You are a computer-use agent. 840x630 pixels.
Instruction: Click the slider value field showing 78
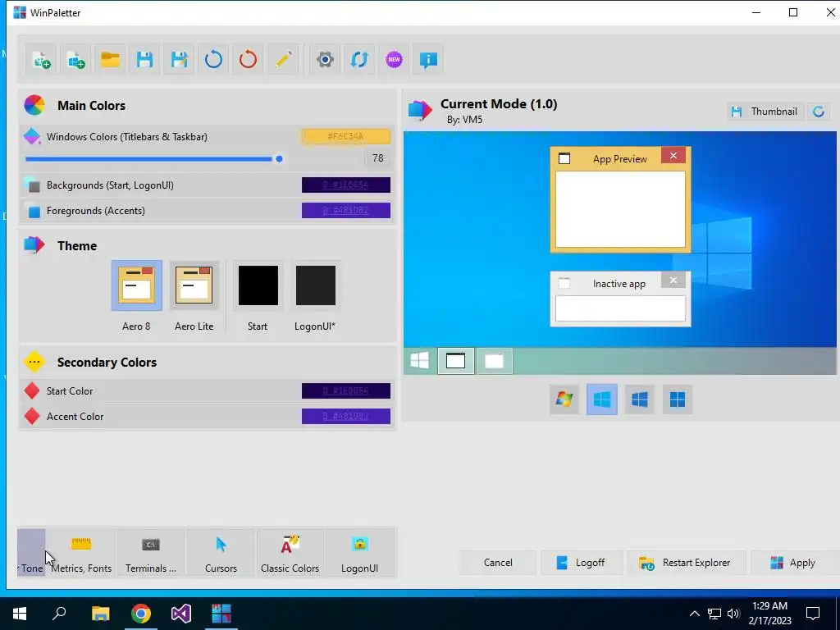(377, 158)
